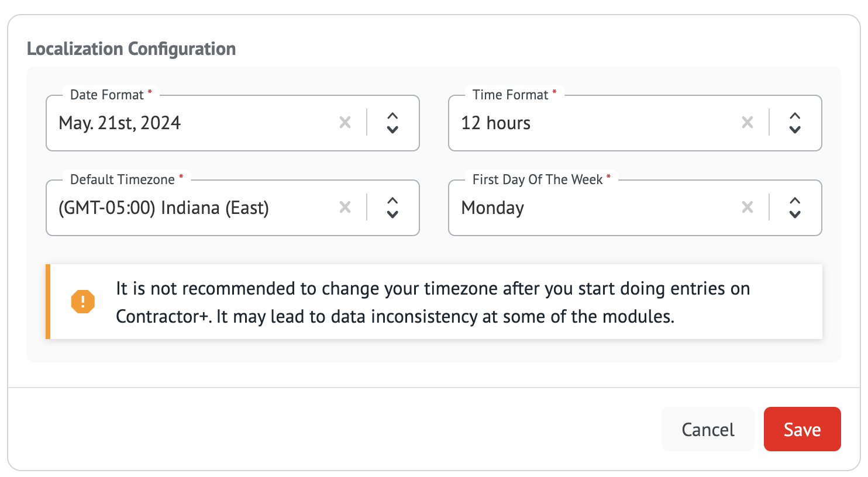Remove the selected Default Timezone
This screenshot has height=477, width=868.
[345, 208]
